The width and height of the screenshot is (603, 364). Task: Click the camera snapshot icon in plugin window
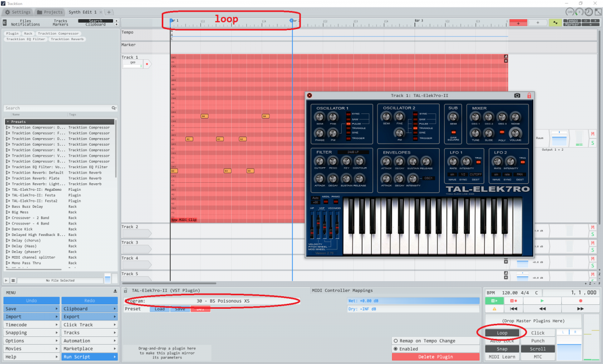[517, 95]
